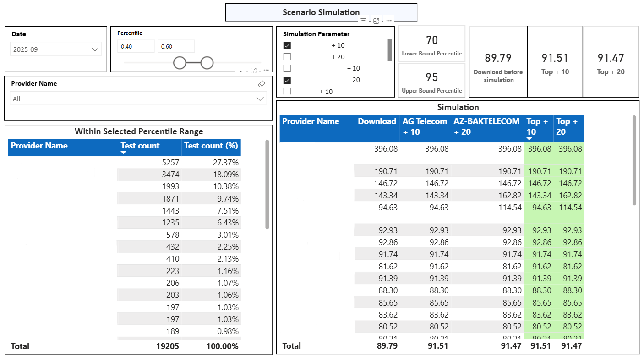Clear Provider Name selections with eraser icon
644x356 pixels.
(262, 84)
